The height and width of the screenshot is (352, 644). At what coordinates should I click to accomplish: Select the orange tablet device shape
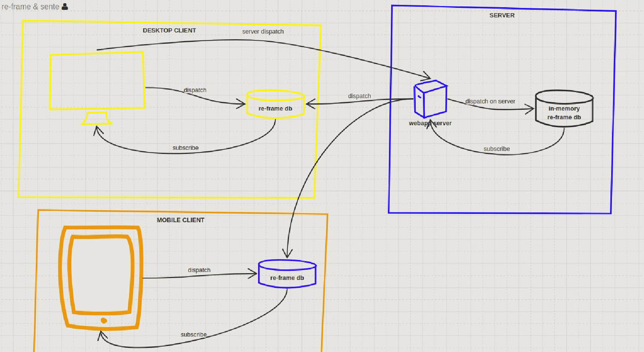[101, 278]
